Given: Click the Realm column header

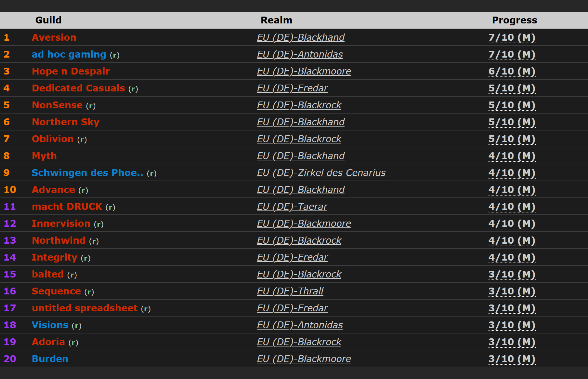Looking at the screenshot, I should (x=277, y=20).
